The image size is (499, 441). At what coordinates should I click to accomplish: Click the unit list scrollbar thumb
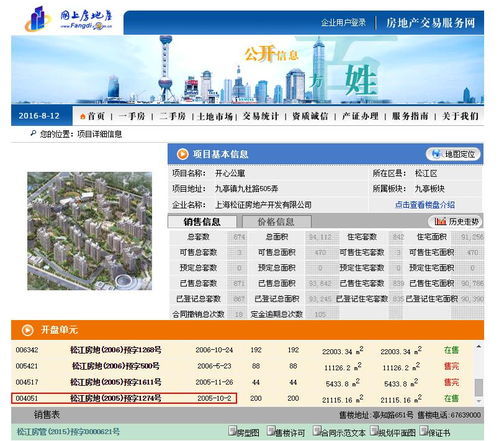479,387
